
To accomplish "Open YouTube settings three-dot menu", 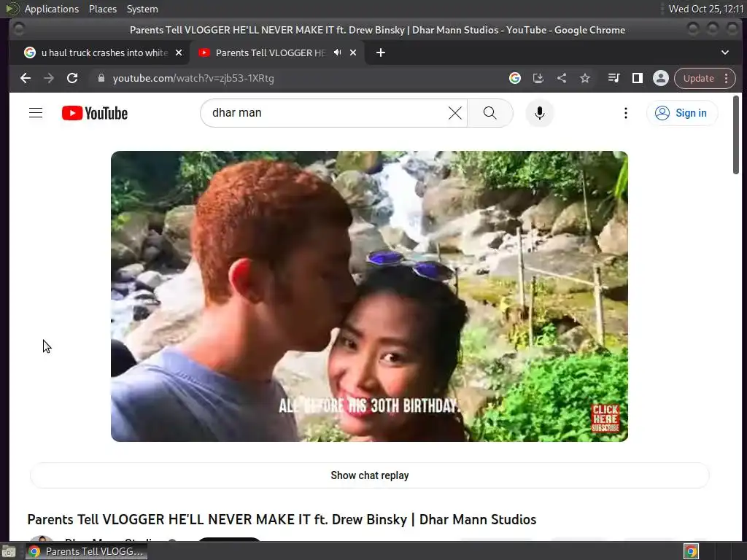I will click(x=625, y=113).
